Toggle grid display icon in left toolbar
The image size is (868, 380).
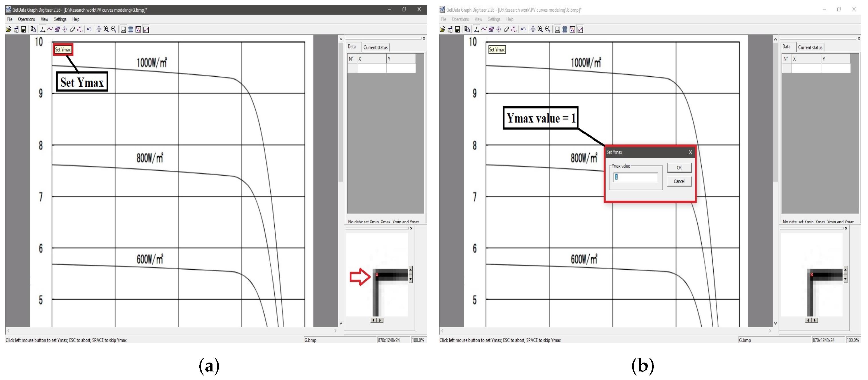[131, 30]
